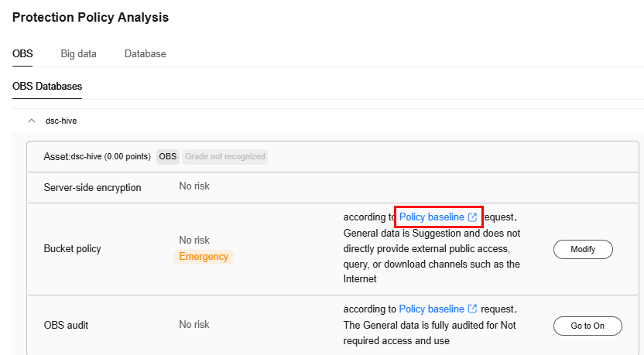The height and width of the screenshot is (355, 644).
Task: Select the OBS Databases sub-tab
Action: point(47,86)
